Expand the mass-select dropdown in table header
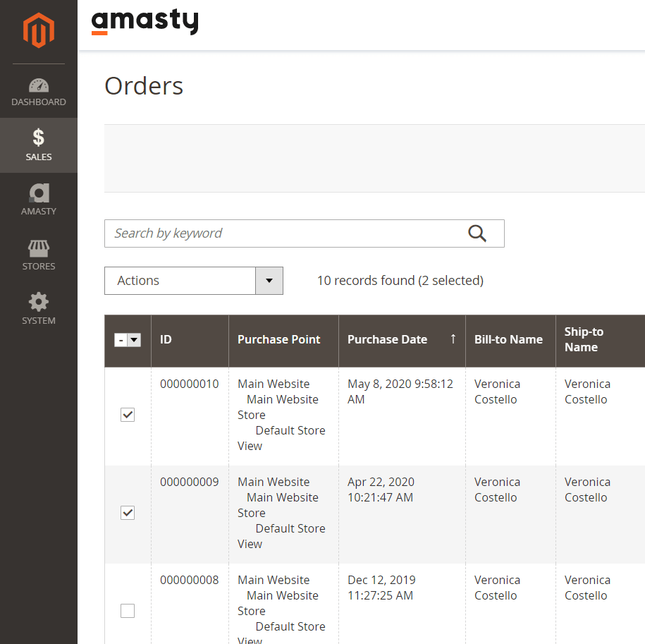The width and height of the screenshot is (645, 644). point(134,340)
